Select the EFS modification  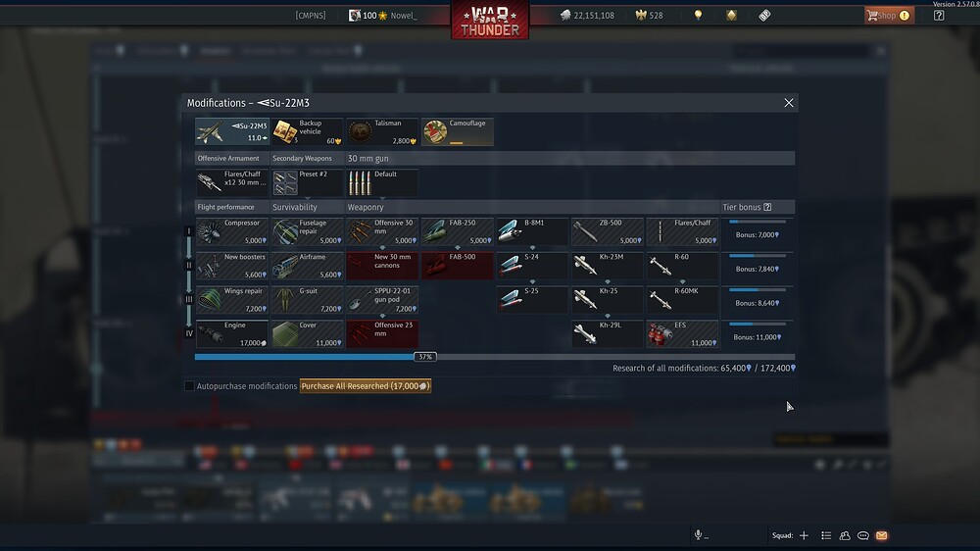click(682, 334)
